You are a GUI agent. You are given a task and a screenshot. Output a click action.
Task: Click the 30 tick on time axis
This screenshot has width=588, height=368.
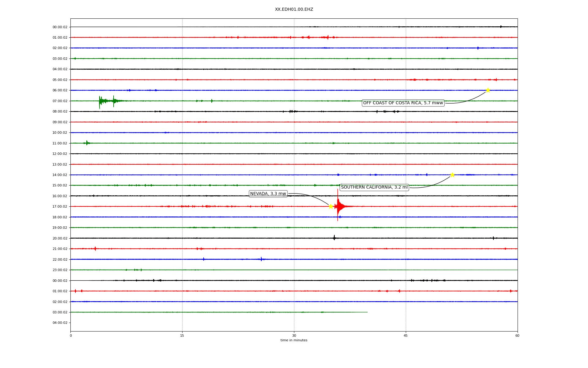294,335
